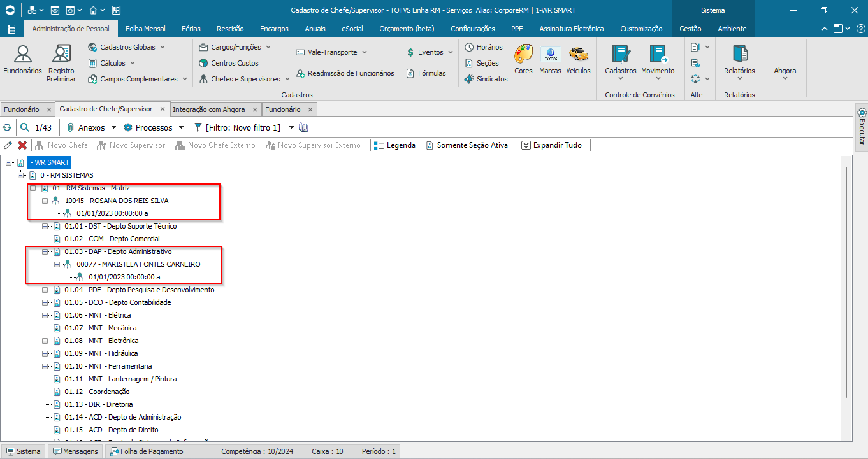Open Centros Custos
Image resolution: width=868 pixels, height=459 pixels.
(229, 63)
